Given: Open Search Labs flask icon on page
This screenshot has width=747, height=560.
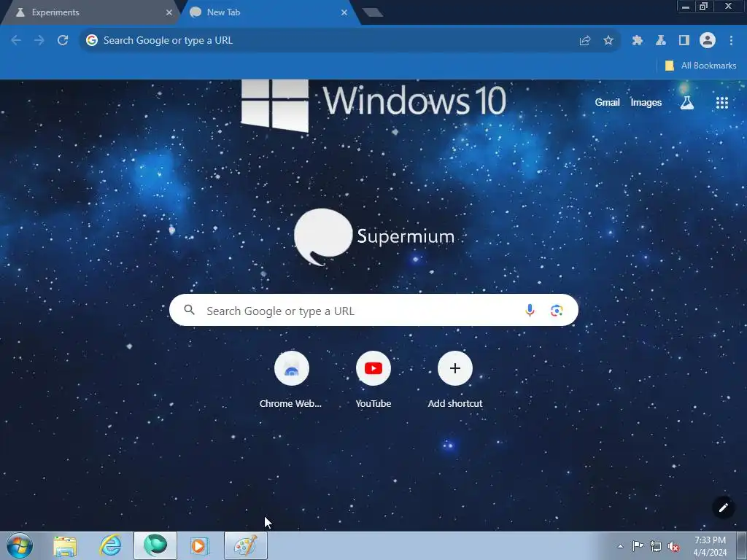Looking at the screenshot, I should coord(686,102).
